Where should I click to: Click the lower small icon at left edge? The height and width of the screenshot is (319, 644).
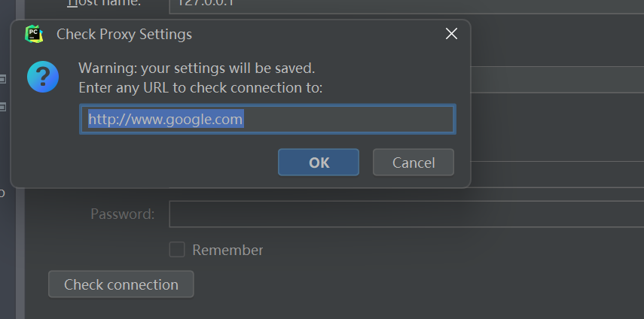[2, 108]
